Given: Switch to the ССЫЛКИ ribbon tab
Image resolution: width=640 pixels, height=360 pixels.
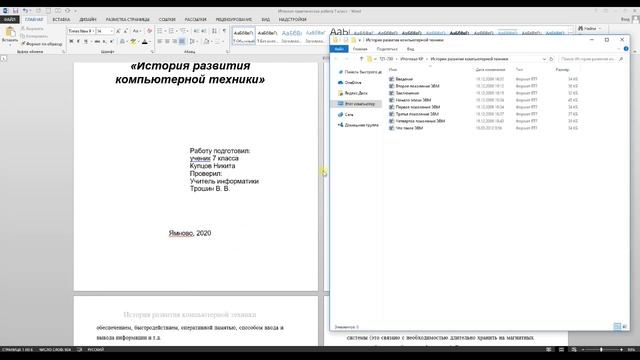Looking at the screenshot, I should [x=167, y=19].
